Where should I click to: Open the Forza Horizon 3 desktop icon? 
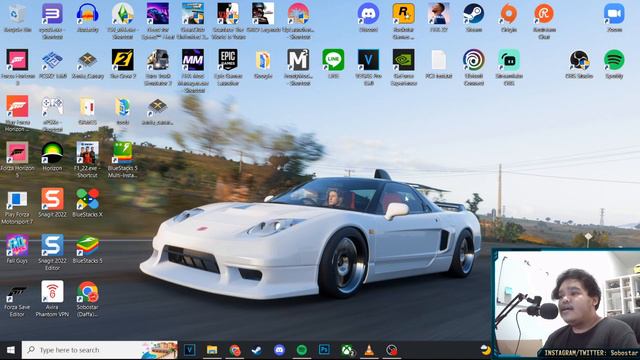[x=17, y=67]
